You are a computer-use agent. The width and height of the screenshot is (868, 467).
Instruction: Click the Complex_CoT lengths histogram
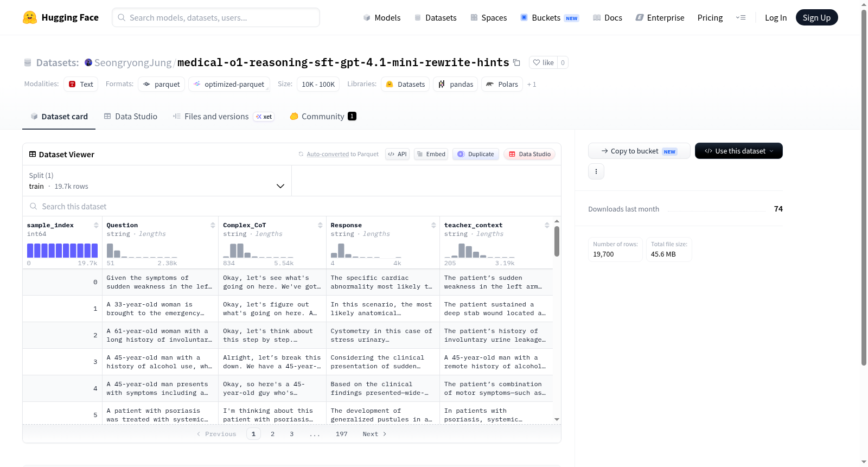[x=258, y=250]
